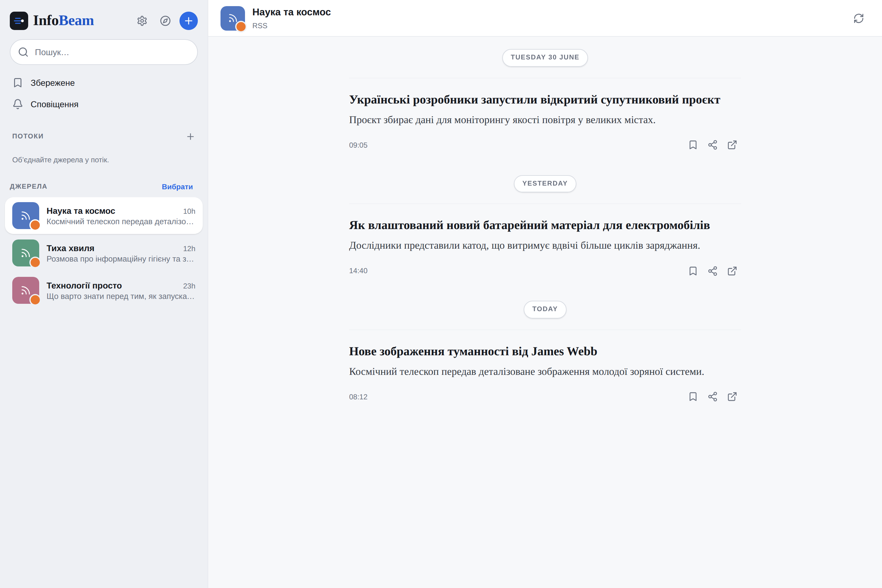Open Збережене saved items
882x588 pixels.
104,83
